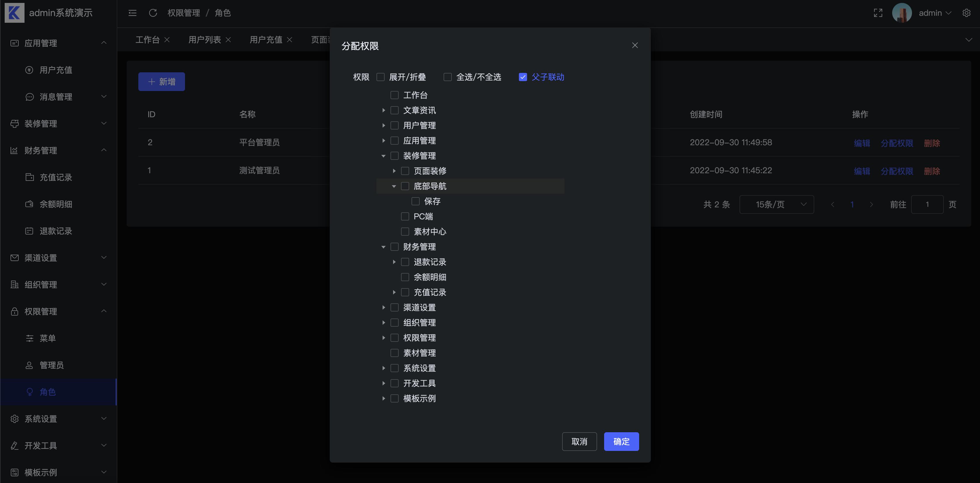Click the 确定 confirm button
Viewport: 980px width, 483px height.
pyautogui.click(x=621, y=442)
